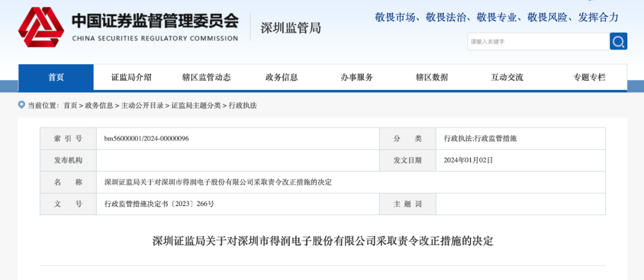Click the 文号 label cell
This screenshot has height=280, width=644.
(68, 204)
